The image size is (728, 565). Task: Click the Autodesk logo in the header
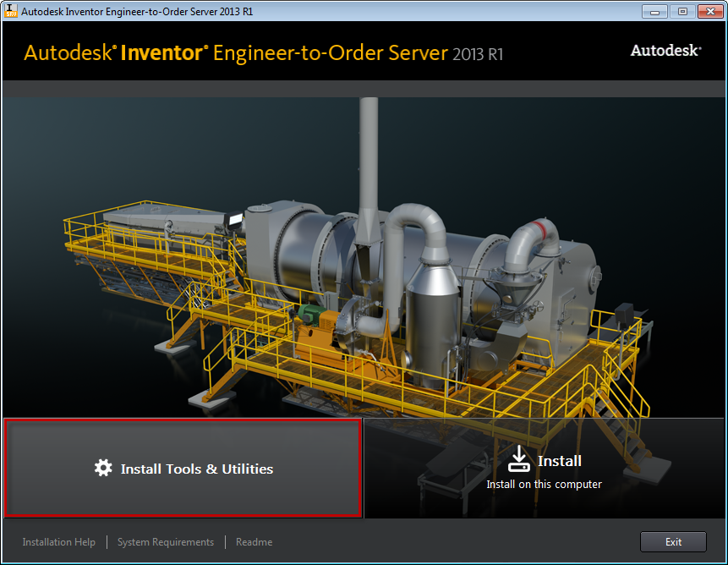(x=665, y=50)
